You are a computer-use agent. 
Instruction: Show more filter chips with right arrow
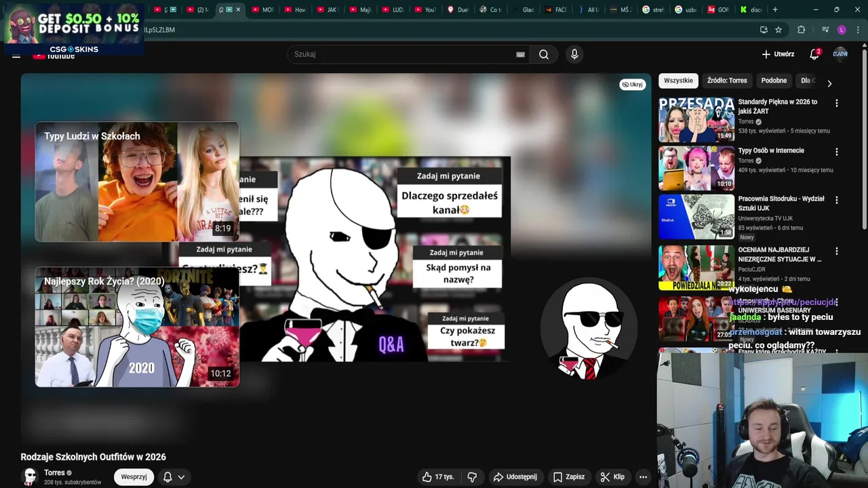829,83
